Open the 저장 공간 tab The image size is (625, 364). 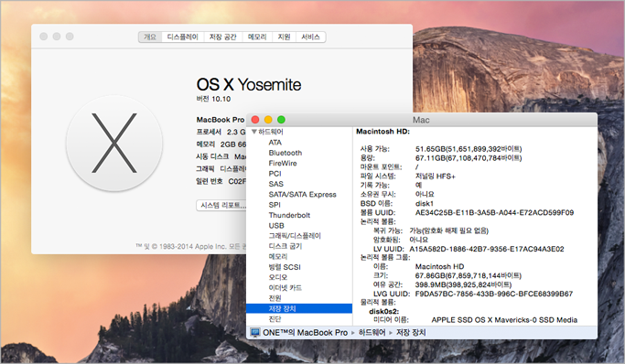tap(222, 37)
